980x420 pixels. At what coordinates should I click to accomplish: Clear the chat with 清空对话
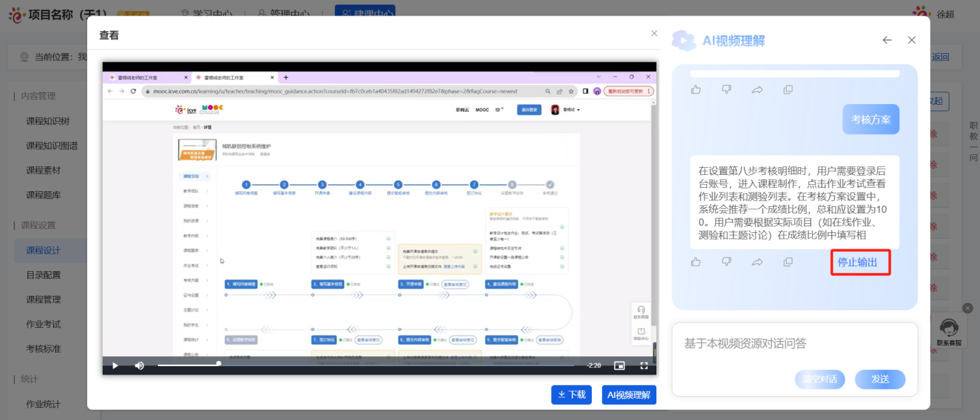(820, 380)
